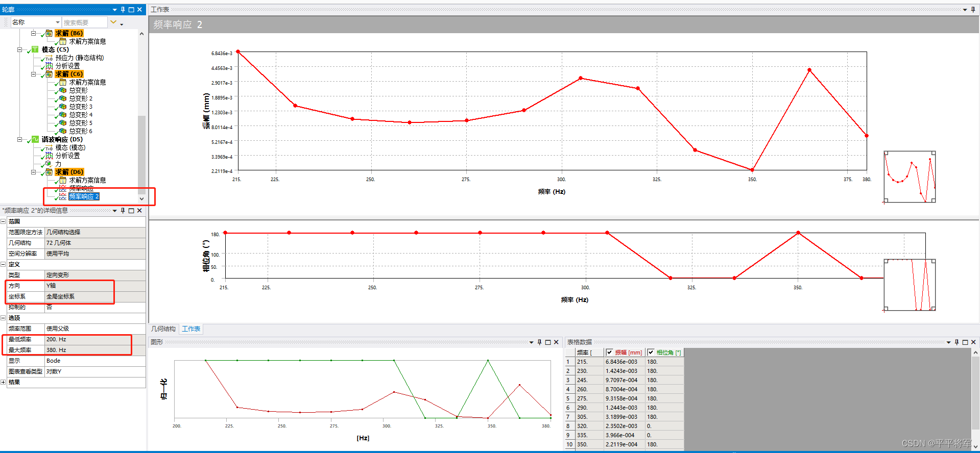
Task: Click 总变形 5 deformation icon
Action: 62,123
